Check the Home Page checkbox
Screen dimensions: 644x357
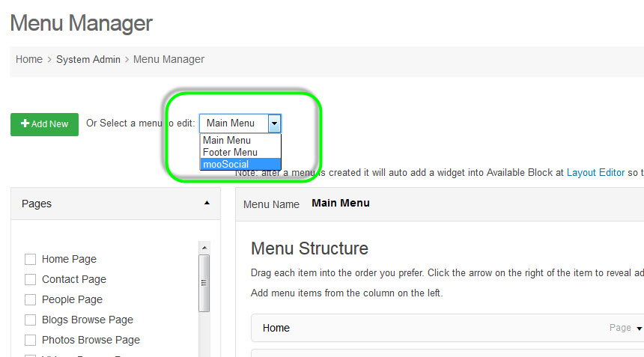[31, 260]
